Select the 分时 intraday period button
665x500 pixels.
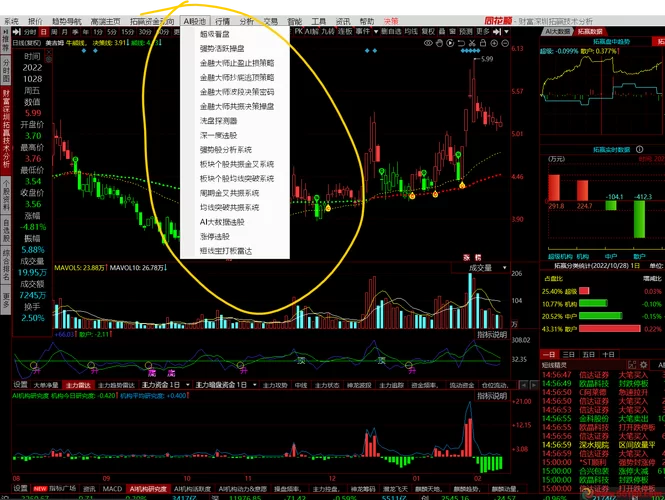tap(30, 32)
